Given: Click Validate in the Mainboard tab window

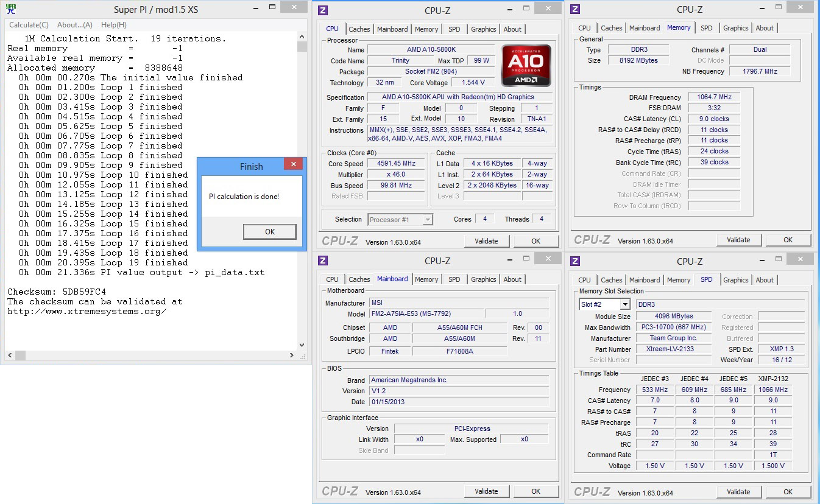Looking at the screenshot, I should [x=486, y=491].
